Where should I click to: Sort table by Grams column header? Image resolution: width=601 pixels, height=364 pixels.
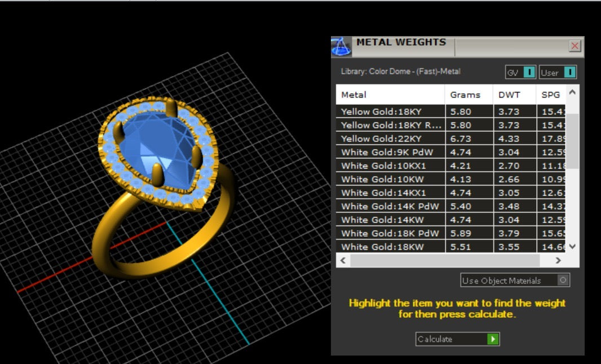tap(468, 95)
